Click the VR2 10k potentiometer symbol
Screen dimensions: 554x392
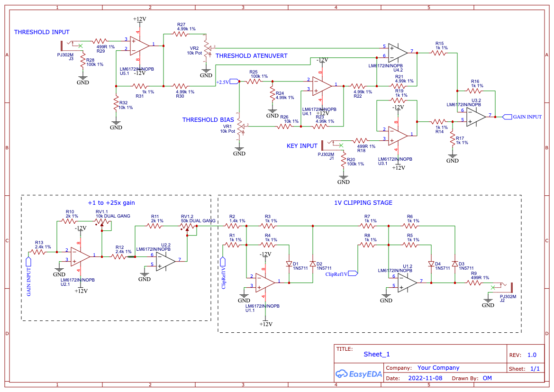207,48
